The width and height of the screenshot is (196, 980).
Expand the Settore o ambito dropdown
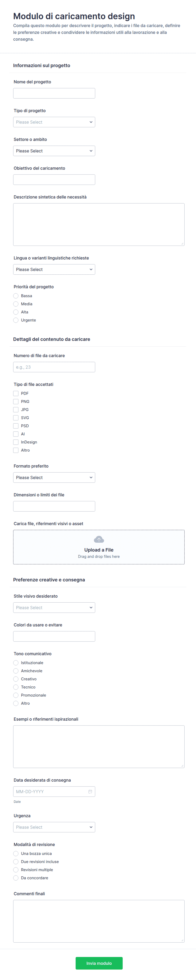54,151
